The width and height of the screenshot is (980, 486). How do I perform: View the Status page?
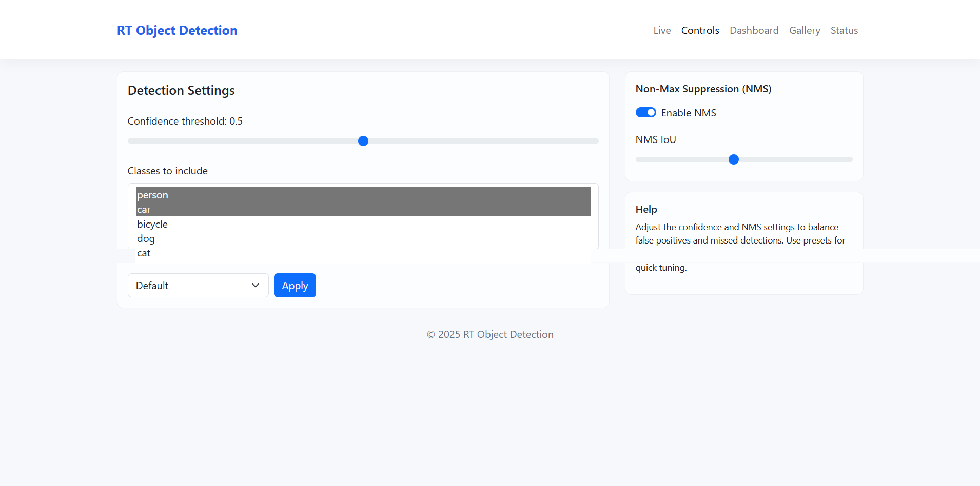tap(844, 31)
